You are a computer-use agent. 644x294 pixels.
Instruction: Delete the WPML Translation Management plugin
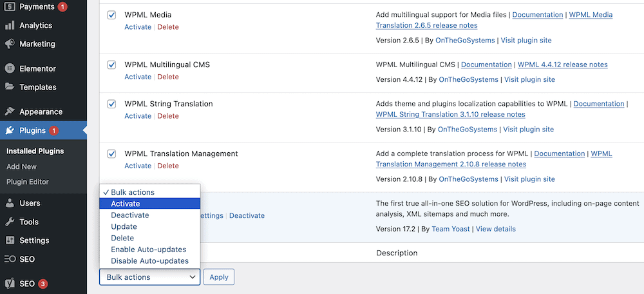click(x=168, y=166)
